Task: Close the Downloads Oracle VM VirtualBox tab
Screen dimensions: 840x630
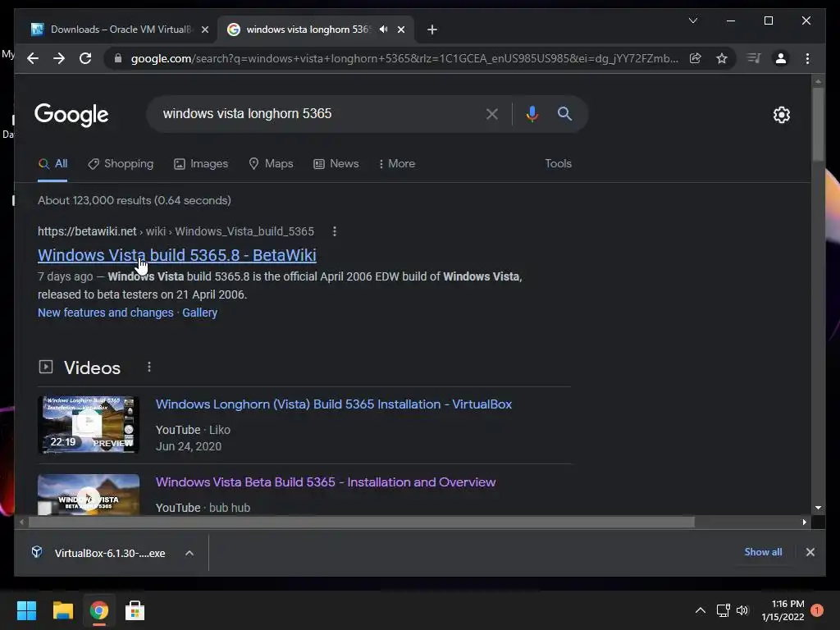Action: click(x=204, y=30)
